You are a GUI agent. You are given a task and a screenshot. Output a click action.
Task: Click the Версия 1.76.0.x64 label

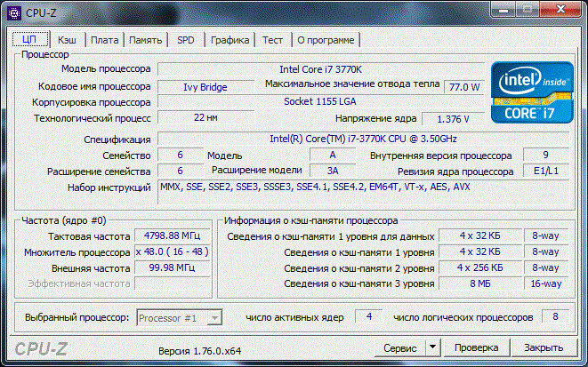pyautogui.click(x=199, y=351)
